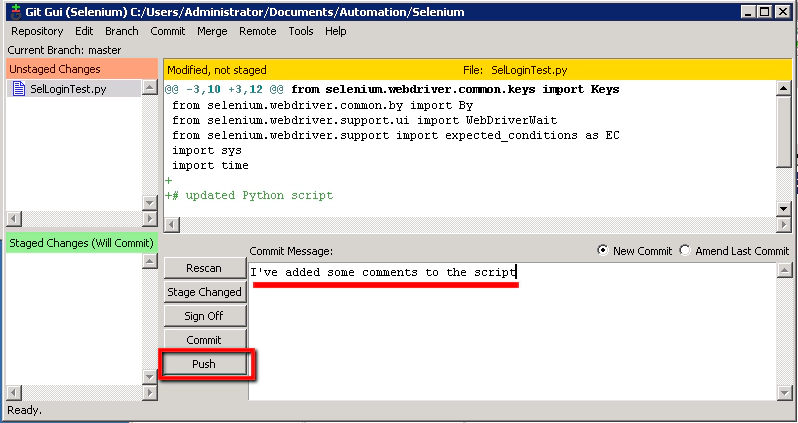Click commit message box scroll up arrow
Image resolution: width=798 pixels, height=423 pixels.
coord(784,270)
